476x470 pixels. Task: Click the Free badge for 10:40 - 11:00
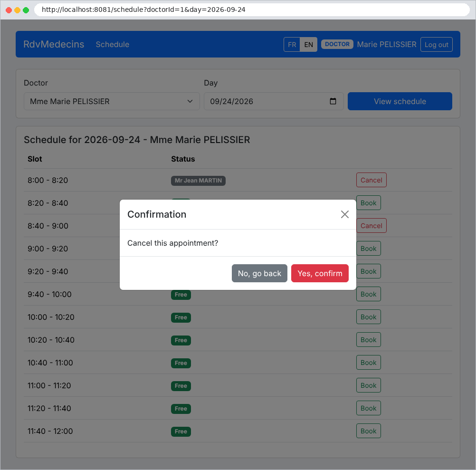click(x=181, y=363)
